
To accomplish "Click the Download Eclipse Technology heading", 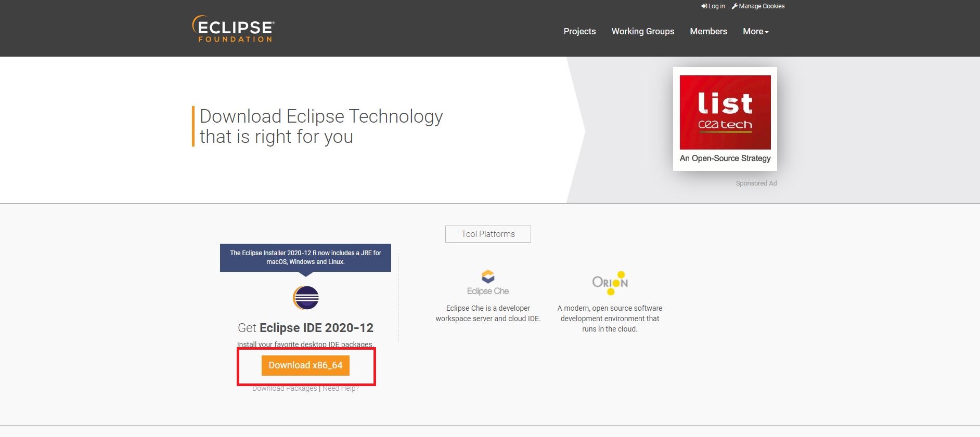I will [x=321, y=126].
